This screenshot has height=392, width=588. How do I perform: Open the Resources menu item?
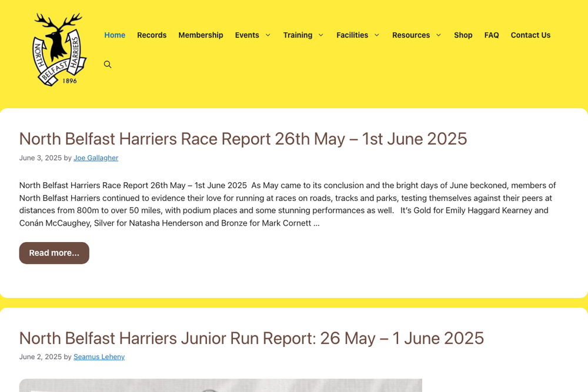pos(411,35)
